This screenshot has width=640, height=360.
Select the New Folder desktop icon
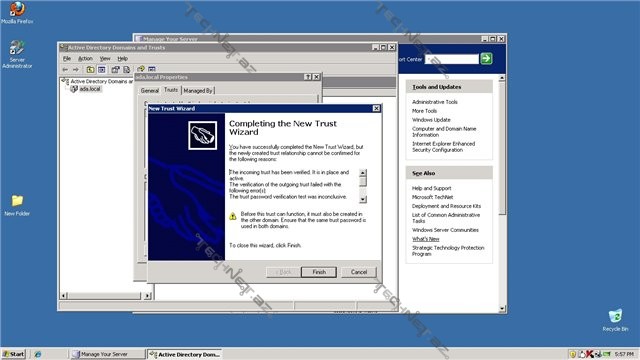17,205
